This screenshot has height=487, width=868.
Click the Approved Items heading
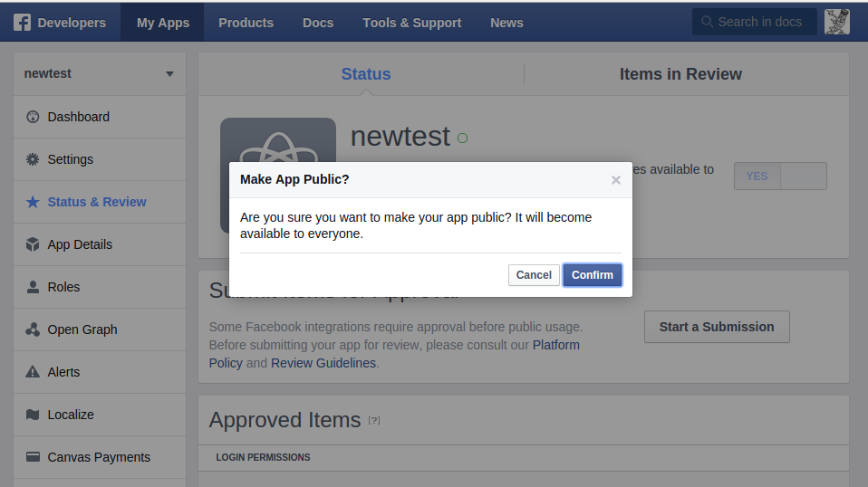(285, 420)
